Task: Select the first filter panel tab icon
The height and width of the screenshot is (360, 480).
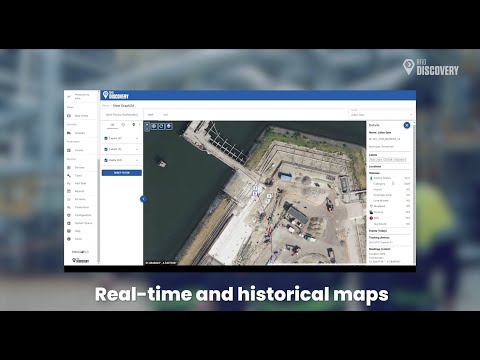Action: click(x=112, y=125)
